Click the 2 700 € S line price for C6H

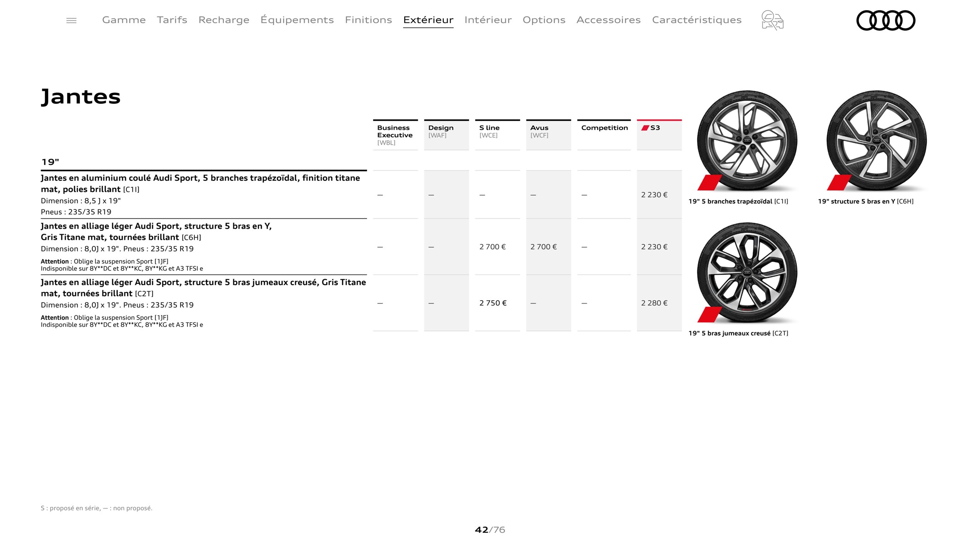(x=493, y=247)
